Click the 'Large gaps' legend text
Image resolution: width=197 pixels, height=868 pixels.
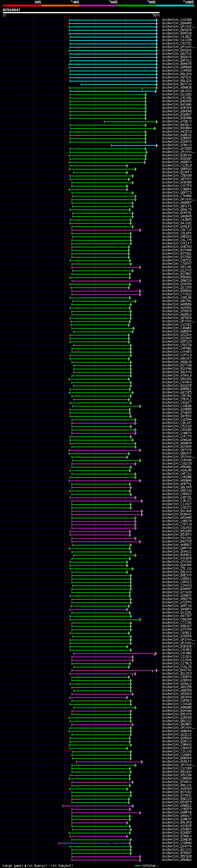(13, 866)
